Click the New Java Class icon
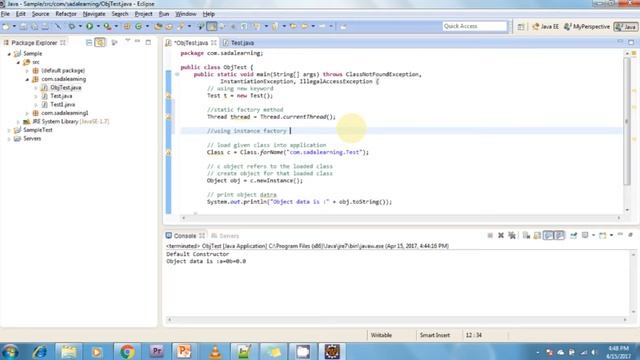The height and width of the screenshot is (360, 640). (139, 27)
